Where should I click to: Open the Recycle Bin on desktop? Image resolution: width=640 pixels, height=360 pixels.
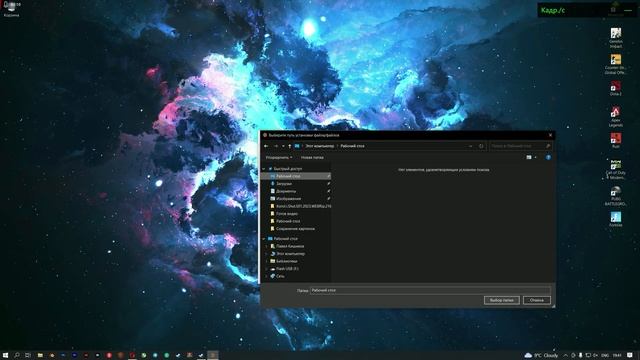(11, 9)
